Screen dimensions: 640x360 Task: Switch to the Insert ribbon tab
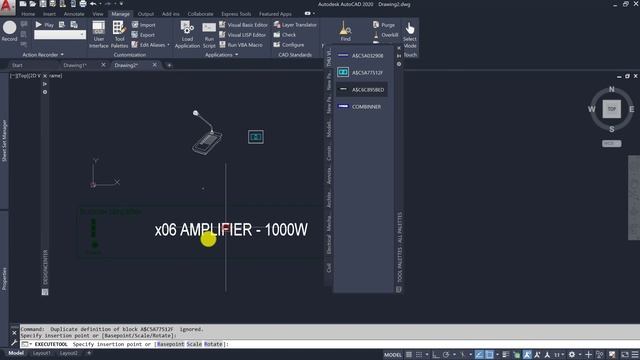49,14
